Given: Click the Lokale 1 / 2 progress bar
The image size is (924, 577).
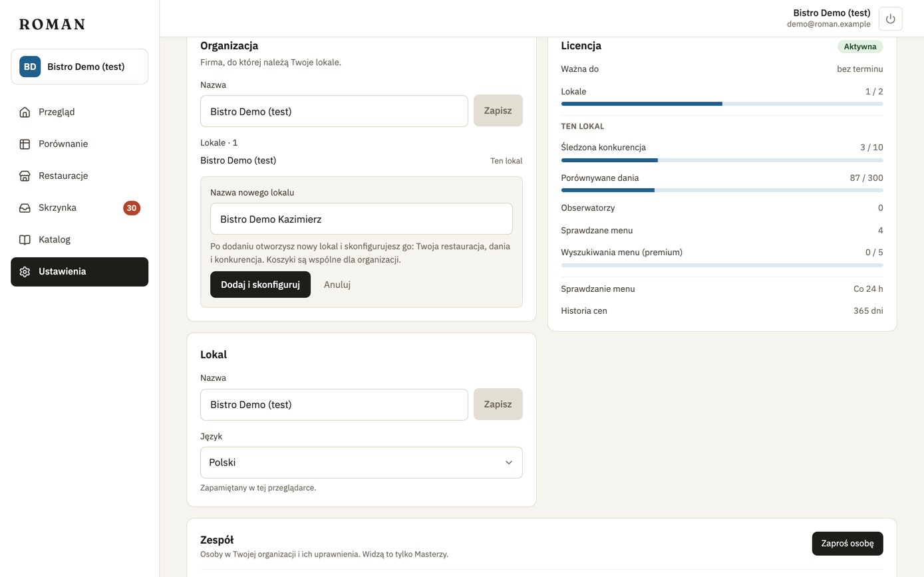Looking at the screenshot, I should (x=722, y=104).
